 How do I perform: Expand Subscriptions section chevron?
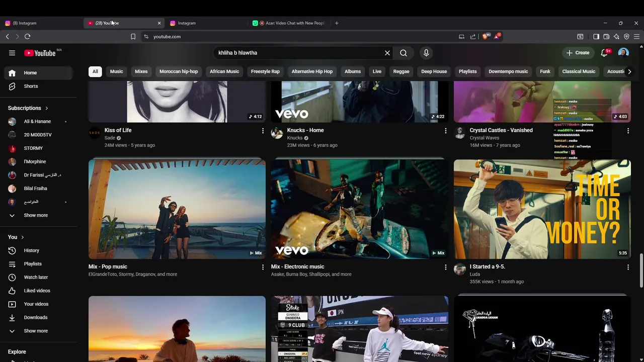click(46, 108)
